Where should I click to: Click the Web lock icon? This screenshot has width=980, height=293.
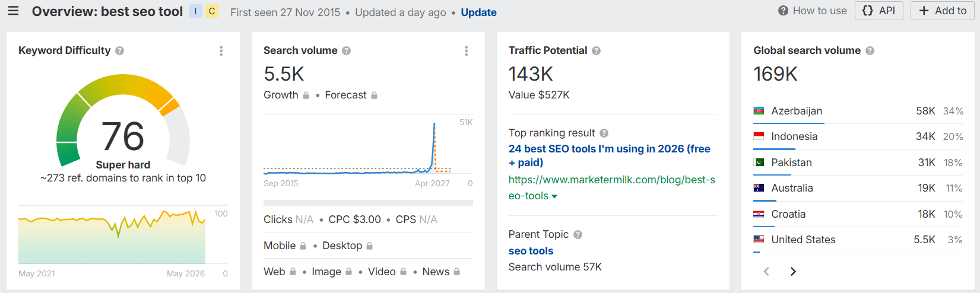[x=293, y=272]
